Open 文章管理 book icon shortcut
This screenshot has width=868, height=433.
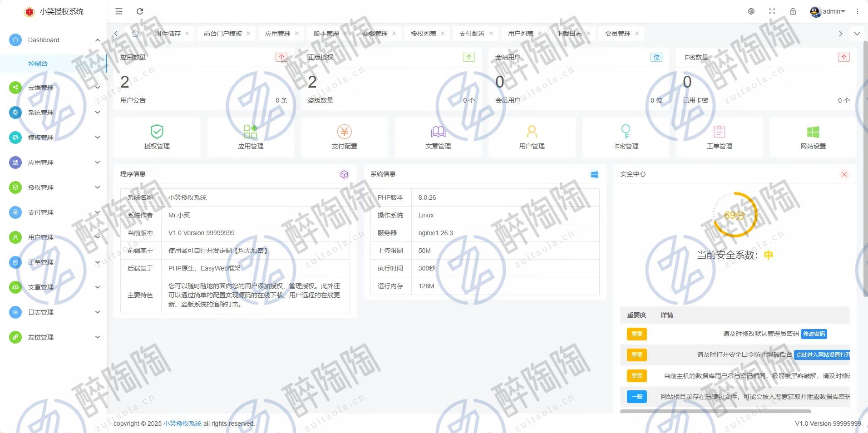tap(438, 137)
